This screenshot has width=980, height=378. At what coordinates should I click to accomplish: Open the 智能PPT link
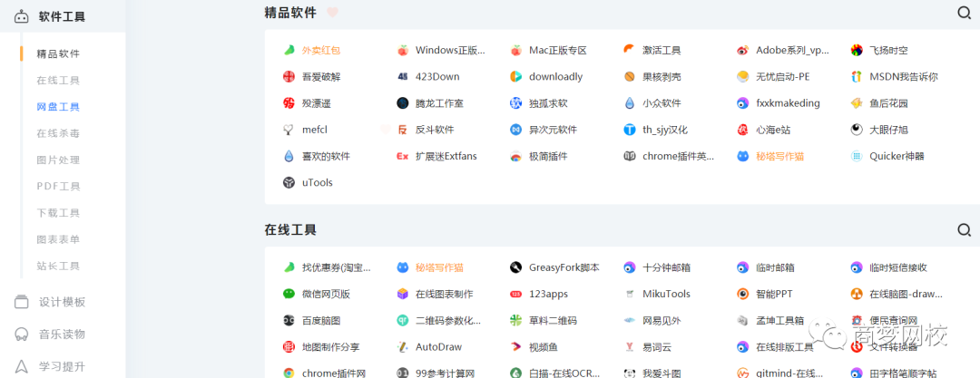(774, 294)
